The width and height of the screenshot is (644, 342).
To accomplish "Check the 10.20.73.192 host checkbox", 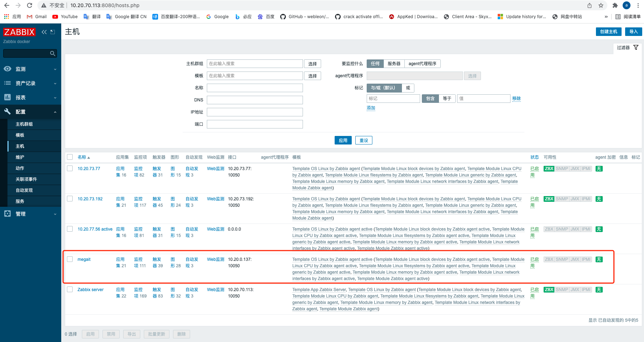I will pos(70,199).
